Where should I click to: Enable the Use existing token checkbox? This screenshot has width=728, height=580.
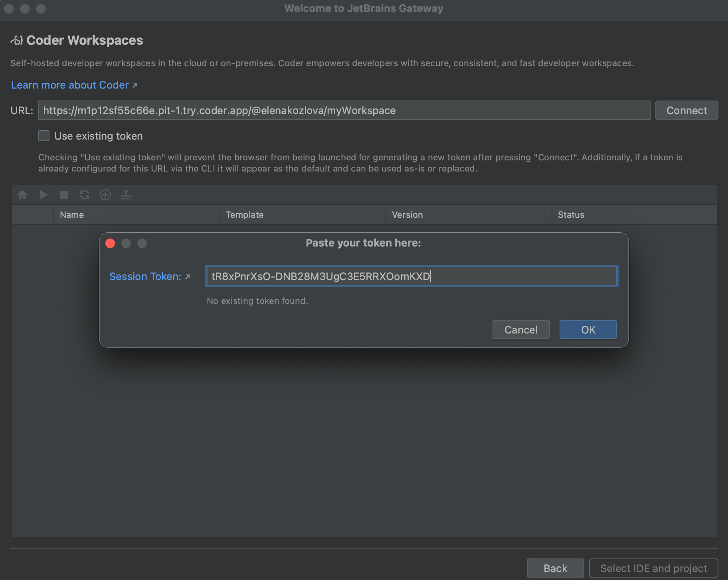click(x=44, y=136)
